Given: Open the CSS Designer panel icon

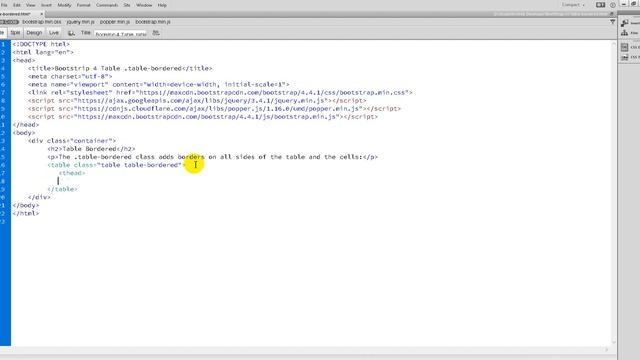Looking at the screenshot, I should pyautogui.click(x=624, y=47).
